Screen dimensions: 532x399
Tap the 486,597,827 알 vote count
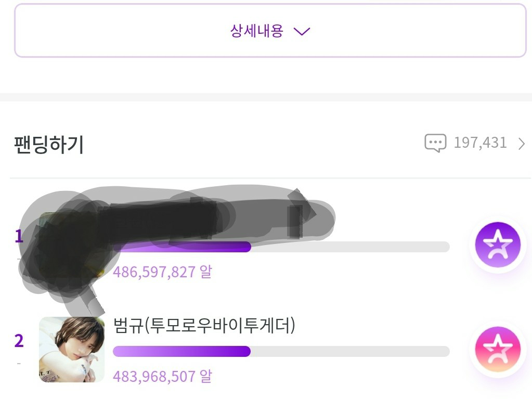pos(162,272)
